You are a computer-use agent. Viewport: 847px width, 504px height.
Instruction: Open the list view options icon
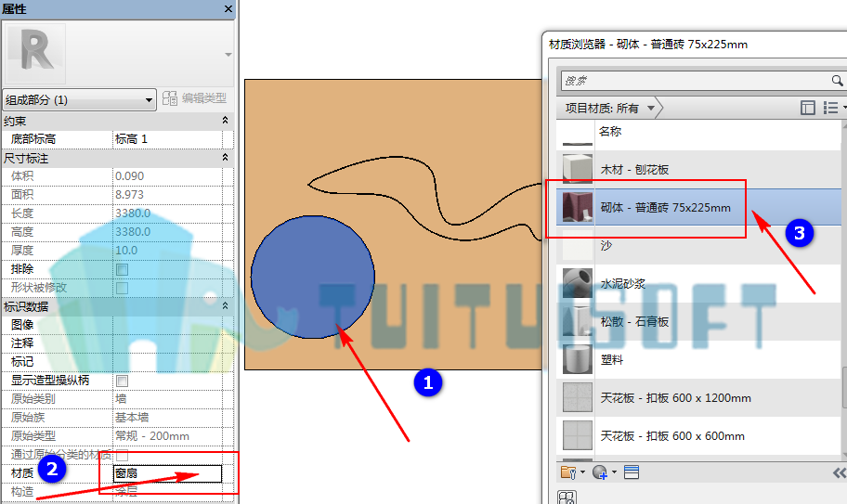pyautogui.click(x=832, y=108)
